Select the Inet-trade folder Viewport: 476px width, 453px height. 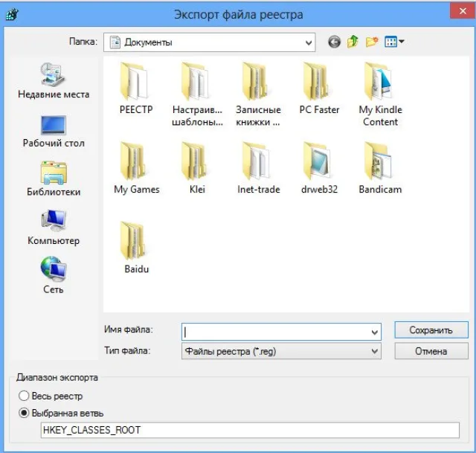(x=259, y=168)
